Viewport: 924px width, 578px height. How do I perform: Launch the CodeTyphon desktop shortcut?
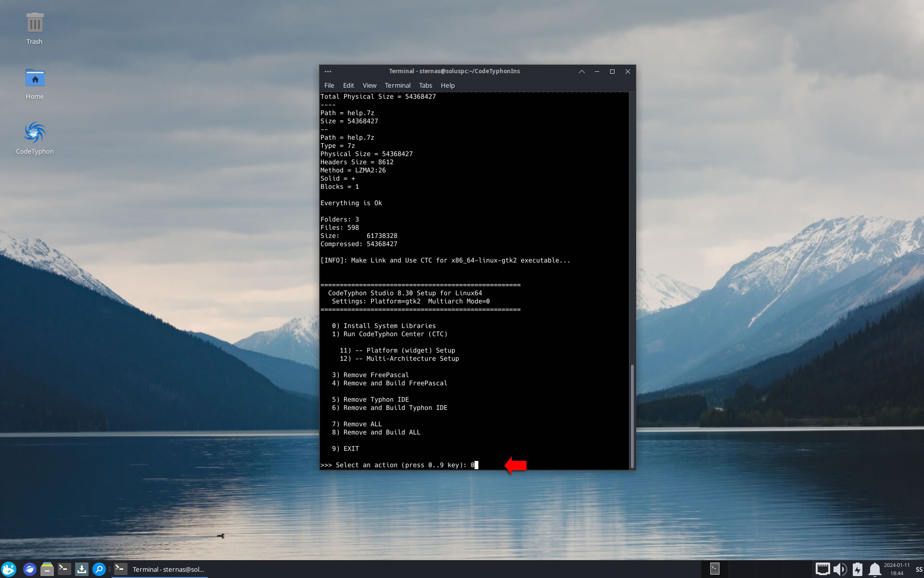(35, 138)
